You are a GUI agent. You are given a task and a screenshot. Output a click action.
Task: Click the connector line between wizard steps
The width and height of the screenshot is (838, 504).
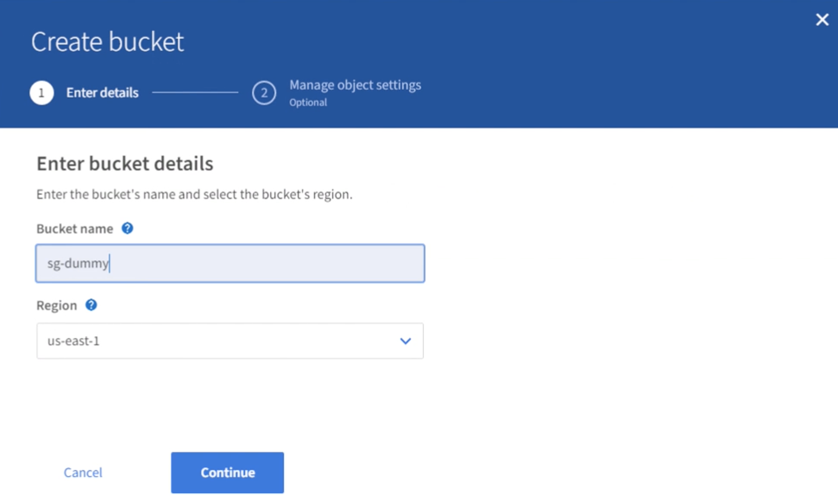[x=195, y=92]
